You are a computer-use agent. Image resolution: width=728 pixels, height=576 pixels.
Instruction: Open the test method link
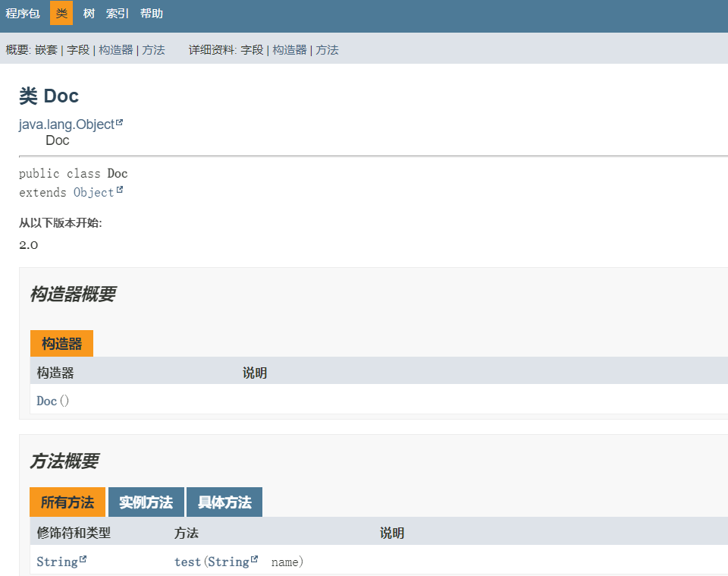[x=187, y=562]
